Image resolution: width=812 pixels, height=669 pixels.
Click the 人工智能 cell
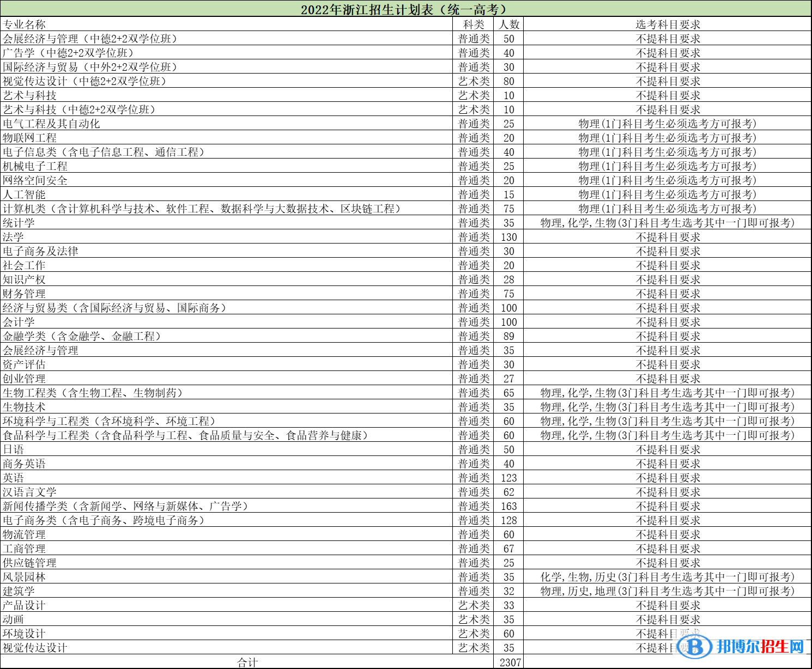coord(227,194)
